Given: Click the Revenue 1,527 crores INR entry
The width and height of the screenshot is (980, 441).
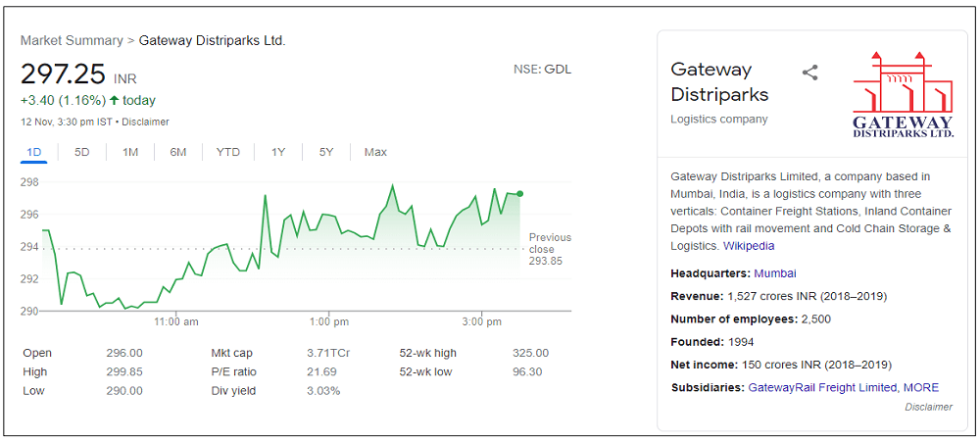Looking at the screenshot, I should pos(779,296).
